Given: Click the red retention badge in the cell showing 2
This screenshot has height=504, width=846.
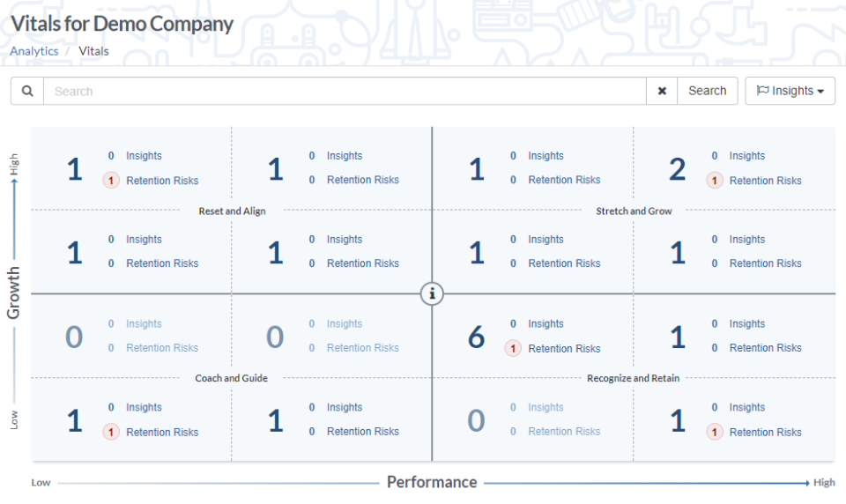Looking at the screenshot, I should (715, 181).
